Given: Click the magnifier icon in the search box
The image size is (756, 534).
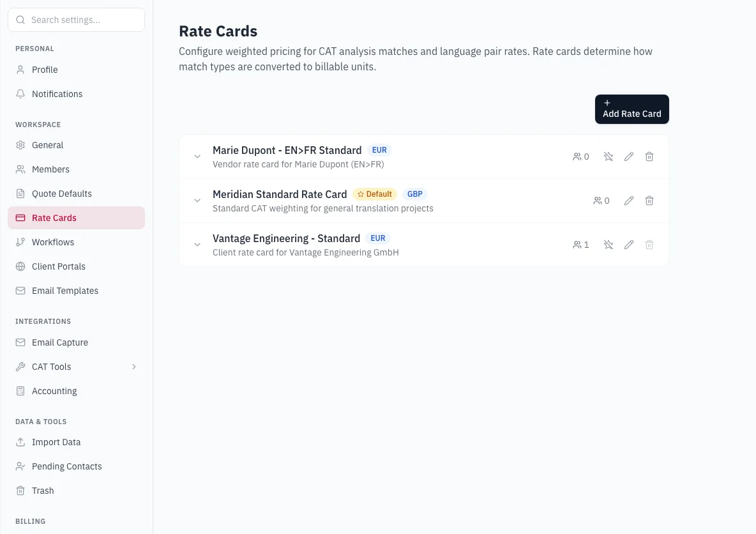Looking at the screenshot, I should [x=20, y=20].
